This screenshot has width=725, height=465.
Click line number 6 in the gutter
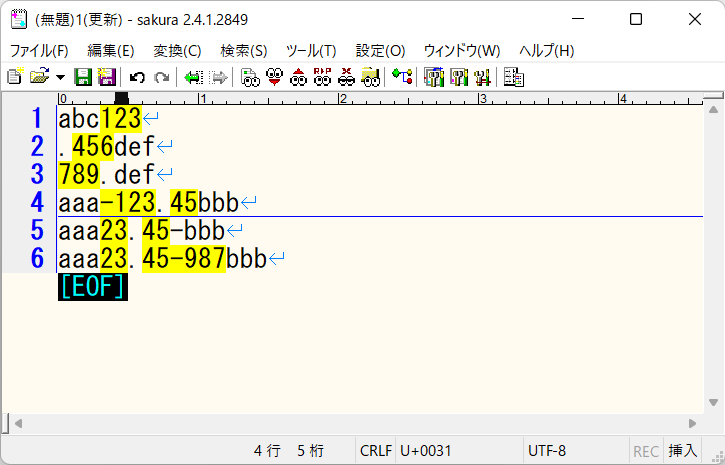click(37, 258)
